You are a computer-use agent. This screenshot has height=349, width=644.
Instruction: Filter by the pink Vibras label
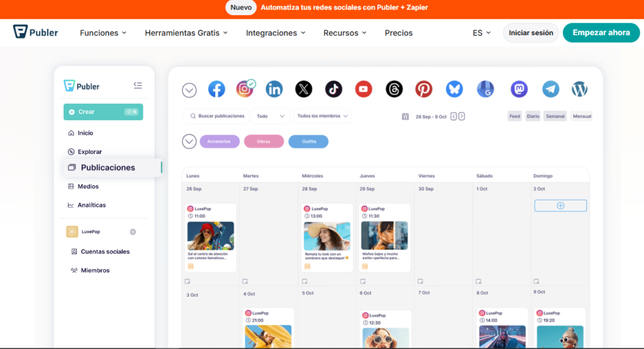(264, 141)
